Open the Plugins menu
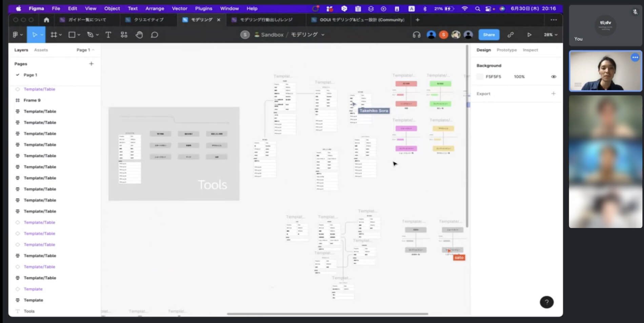The width and height of the screenshot is (644, 323). click(203, 8)
